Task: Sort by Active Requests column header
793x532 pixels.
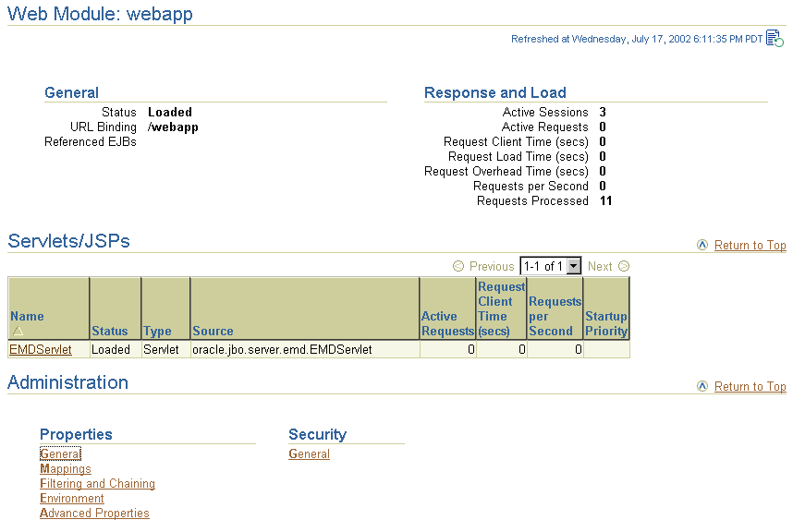Action: tap(447, 323)
